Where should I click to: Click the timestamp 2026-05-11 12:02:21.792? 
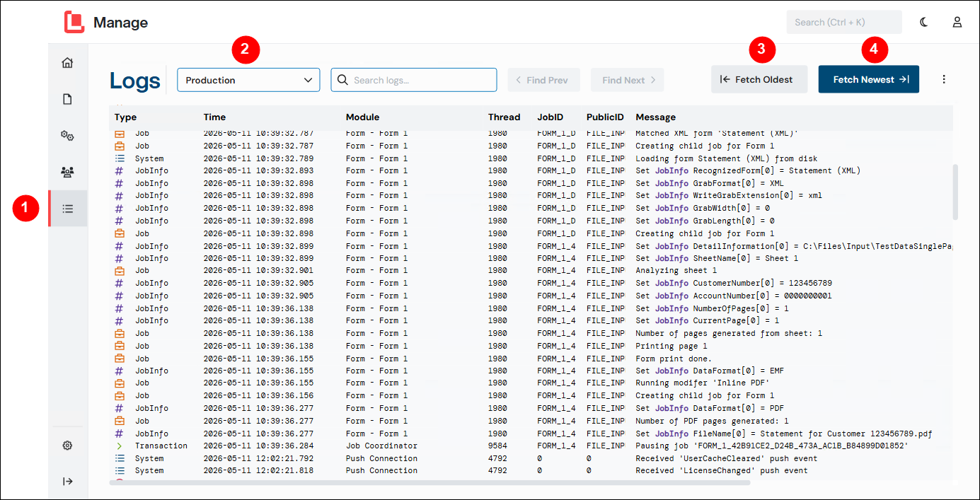coord(258,458)
